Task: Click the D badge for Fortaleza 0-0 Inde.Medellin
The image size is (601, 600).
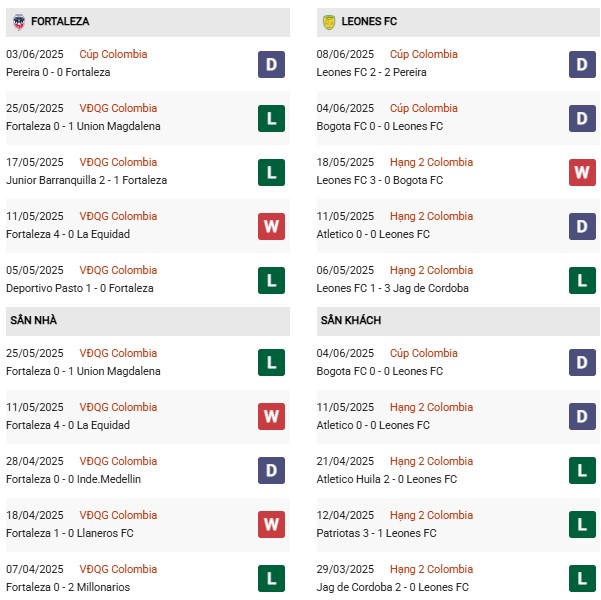Action: coord(271,470)
